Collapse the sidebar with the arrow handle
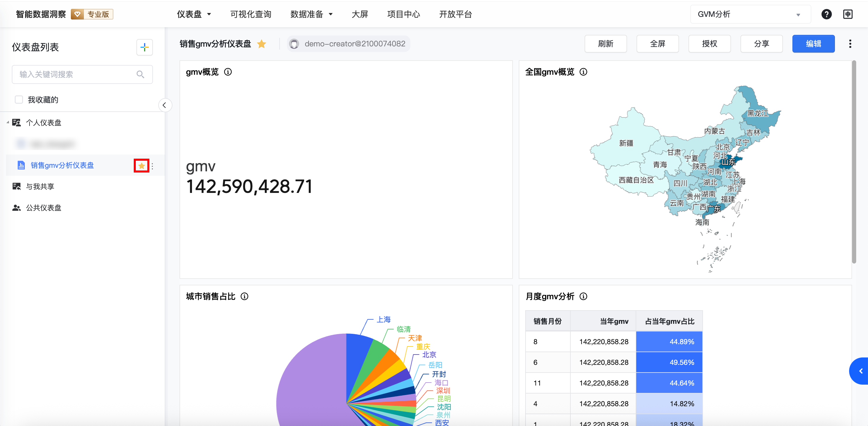The image size is (868, 426). click(x=164, y=105)
